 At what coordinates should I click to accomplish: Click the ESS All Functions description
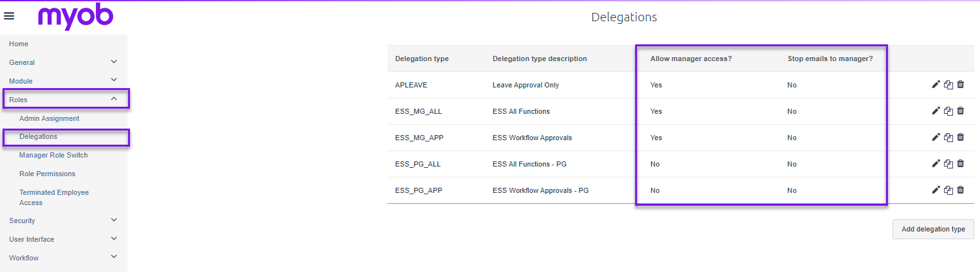tap(521, 111)
